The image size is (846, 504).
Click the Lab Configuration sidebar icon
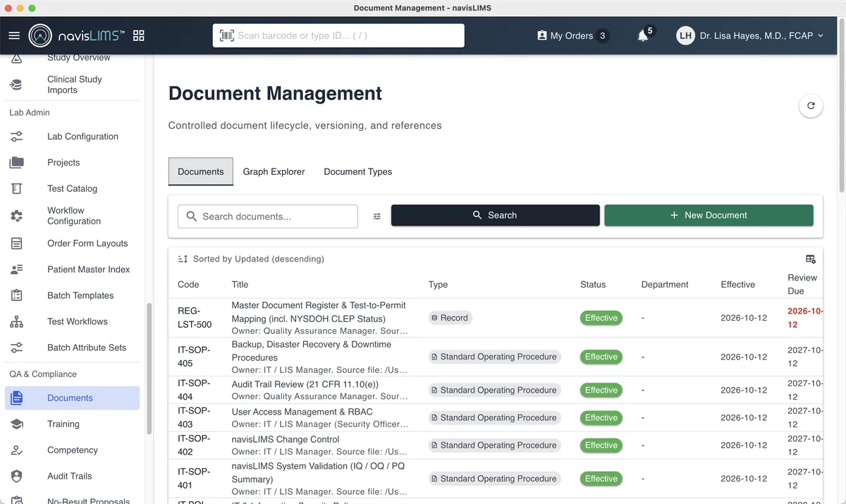pyautogui.click(x=16, y=137)
